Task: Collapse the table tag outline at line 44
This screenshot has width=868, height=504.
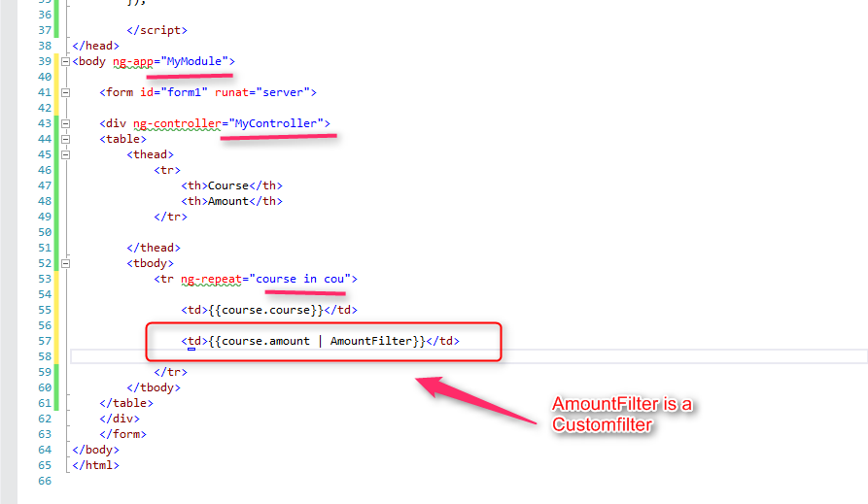Action: coord(65,139)
